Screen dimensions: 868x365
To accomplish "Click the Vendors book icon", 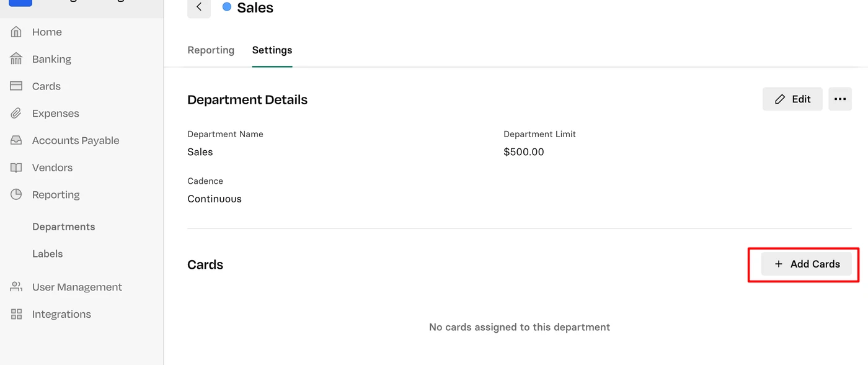I will pyautogui.click(x=16, y=168).
